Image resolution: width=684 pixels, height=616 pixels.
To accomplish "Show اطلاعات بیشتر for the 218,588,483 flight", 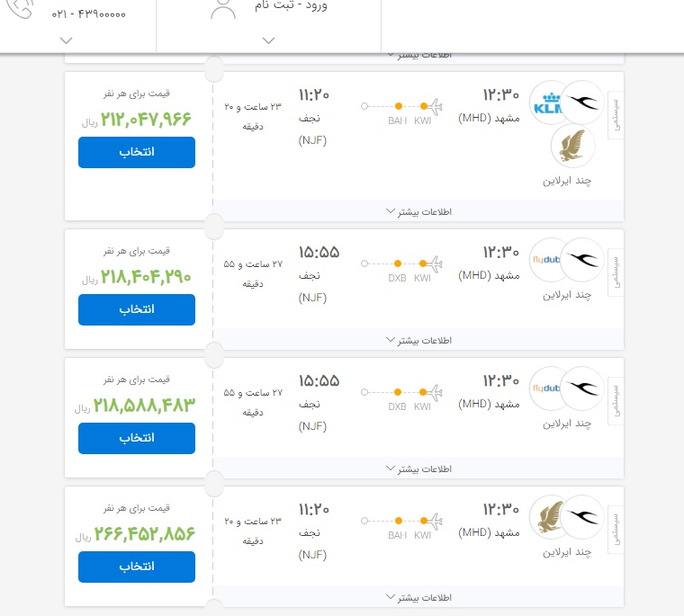I will pos(418,469).
